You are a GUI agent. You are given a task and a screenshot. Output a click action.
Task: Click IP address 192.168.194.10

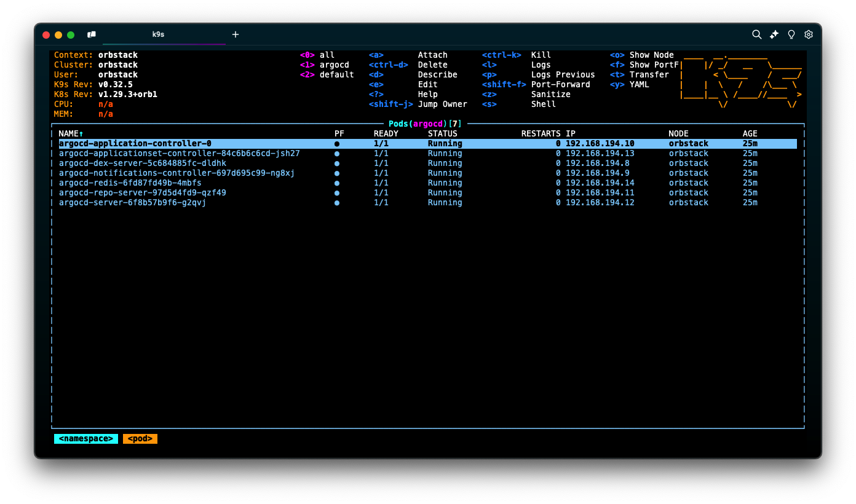[x=600, y=143]
